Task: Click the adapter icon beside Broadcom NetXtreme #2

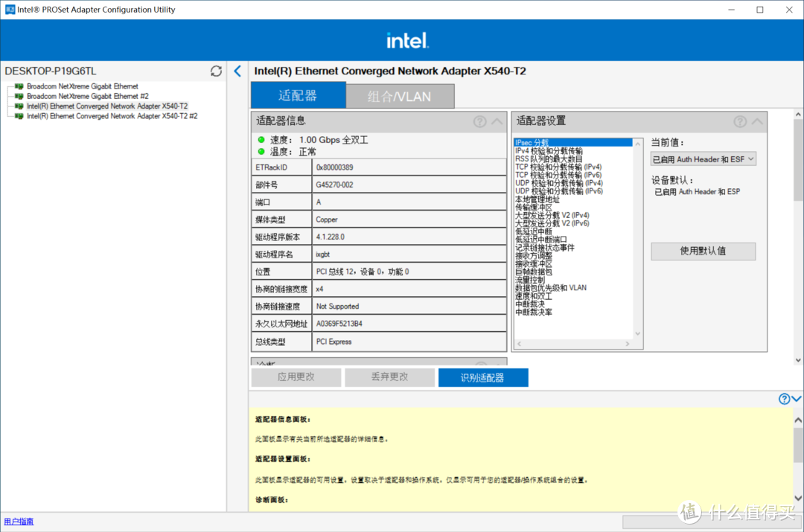Action: [19, 95]
